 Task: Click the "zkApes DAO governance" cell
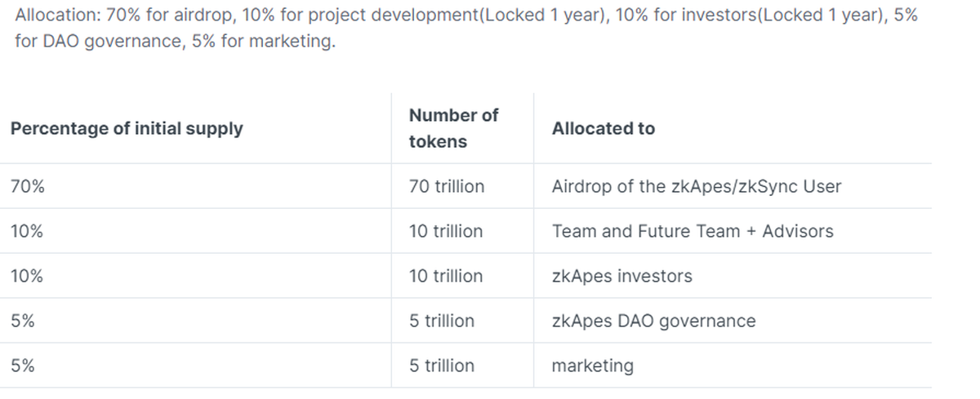(x=654, y=321)
